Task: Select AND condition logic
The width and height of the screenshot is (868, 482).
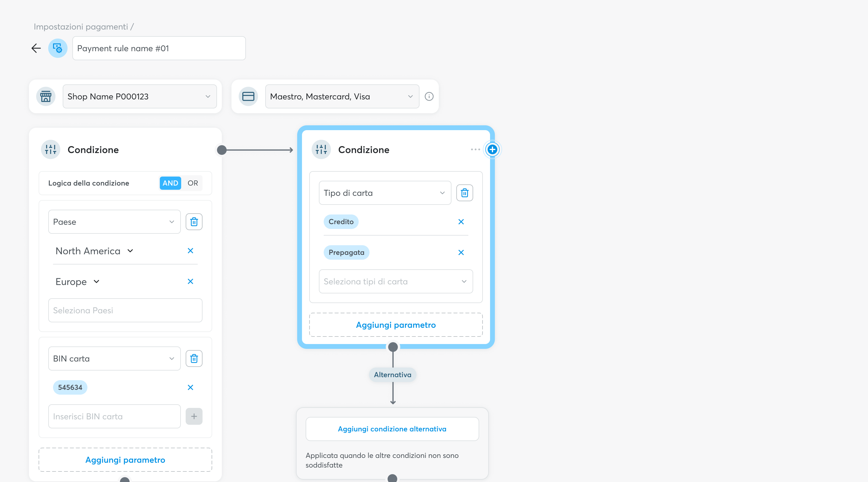Action: 170,183
